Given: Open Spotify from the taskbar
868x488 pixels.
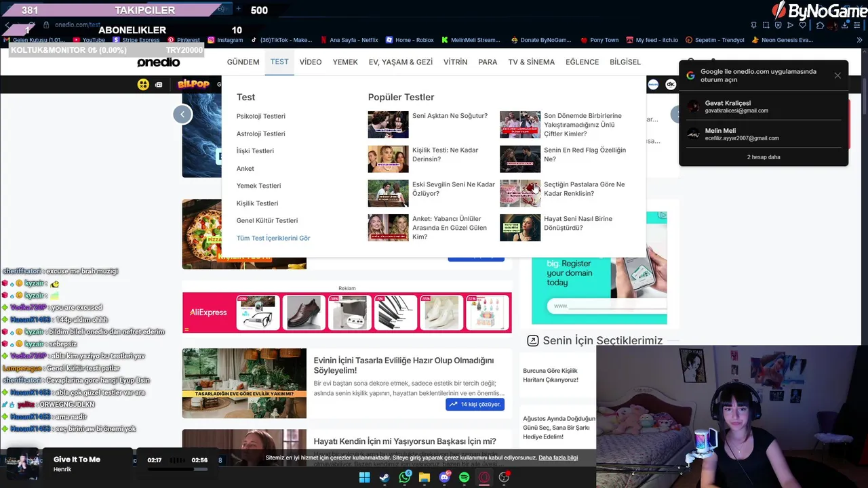Looking at the screenshot, I should point(465,477).
